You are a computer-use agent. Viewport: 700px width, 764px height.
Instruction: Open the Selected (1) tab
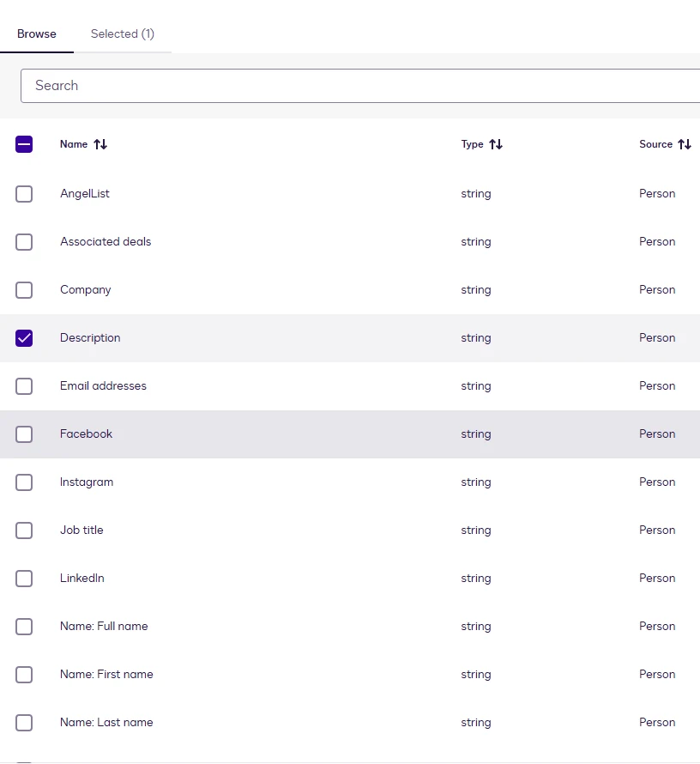(122, 33)
